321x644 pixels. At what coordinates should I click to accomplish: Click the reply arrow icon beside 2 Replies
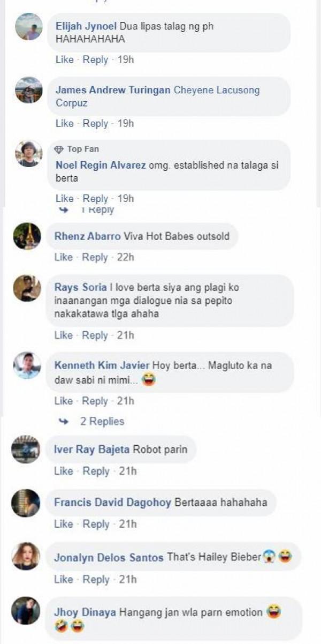(x=64, y=422)
